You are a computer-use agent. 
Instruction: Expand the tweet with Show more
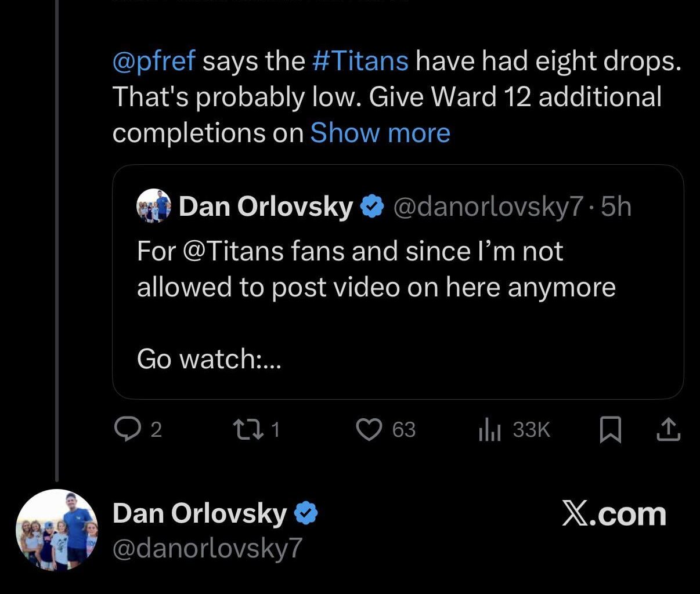tap(380, 133)
